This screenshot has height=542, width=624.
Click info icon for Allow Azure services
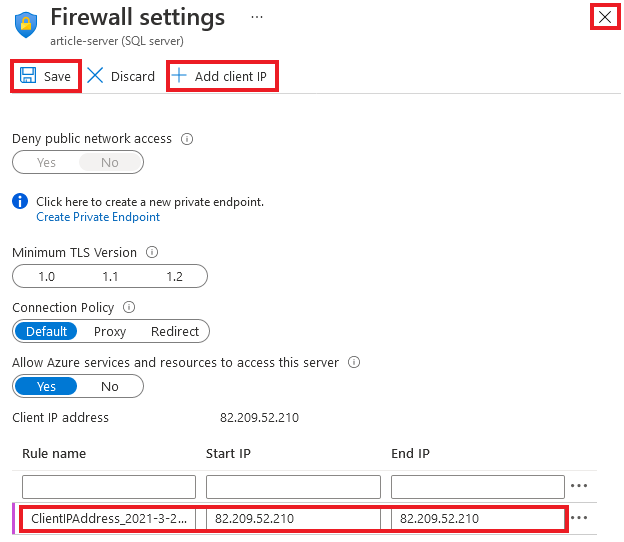click(x=354, y=363)
